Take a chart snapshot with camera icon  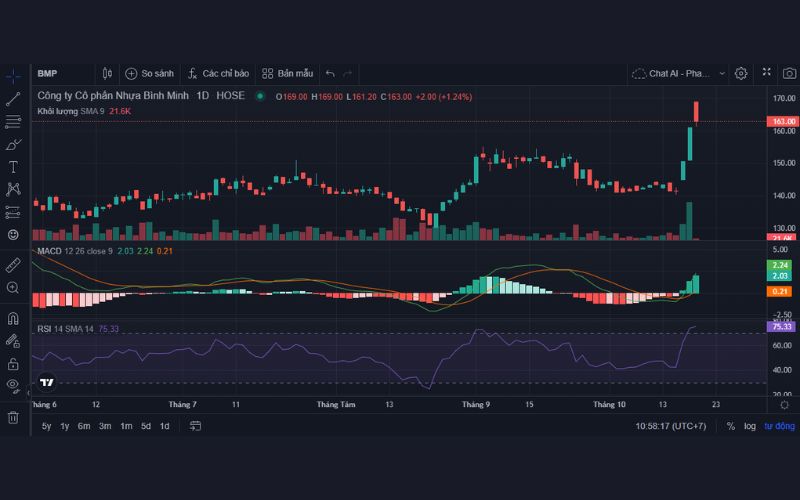click(x=789, y=73)
